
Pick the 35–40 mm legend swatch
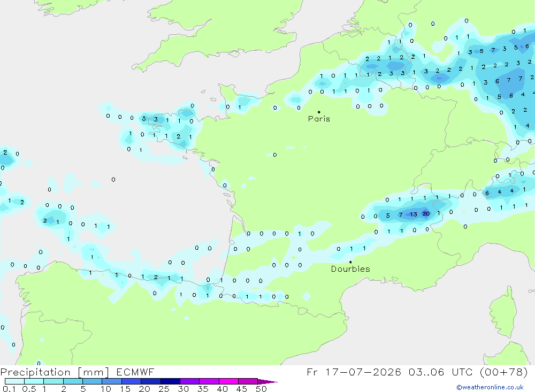click(x=209, y=381)
